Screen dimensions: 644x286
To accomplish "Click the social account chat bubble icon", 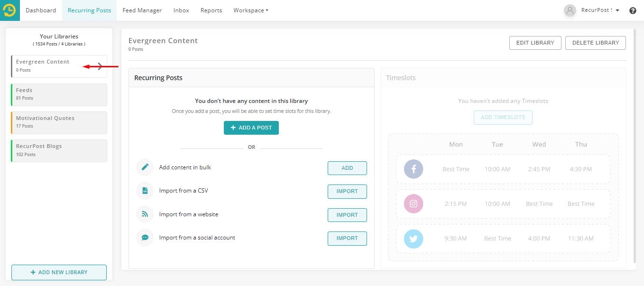I will [145, 238].
